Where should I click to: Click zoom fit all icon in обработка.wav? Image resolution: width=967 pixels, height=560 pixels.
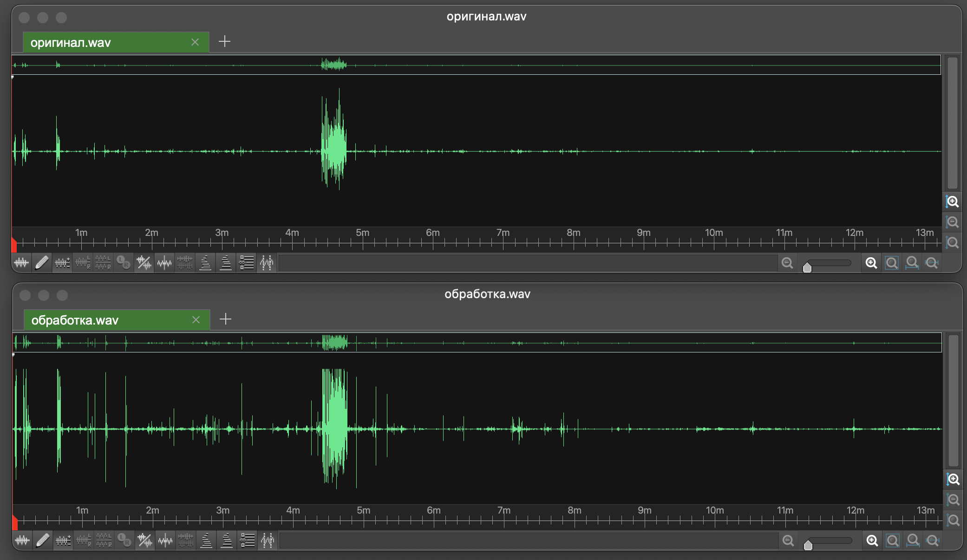tap(913, 541)
